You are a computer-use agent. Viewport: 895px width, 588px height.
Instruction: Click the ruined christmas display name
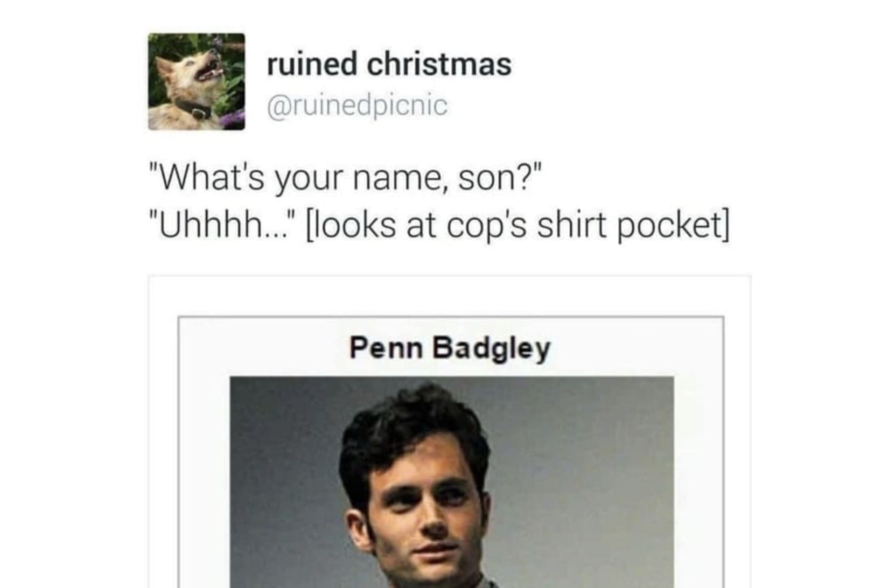(x=389, y=65)
